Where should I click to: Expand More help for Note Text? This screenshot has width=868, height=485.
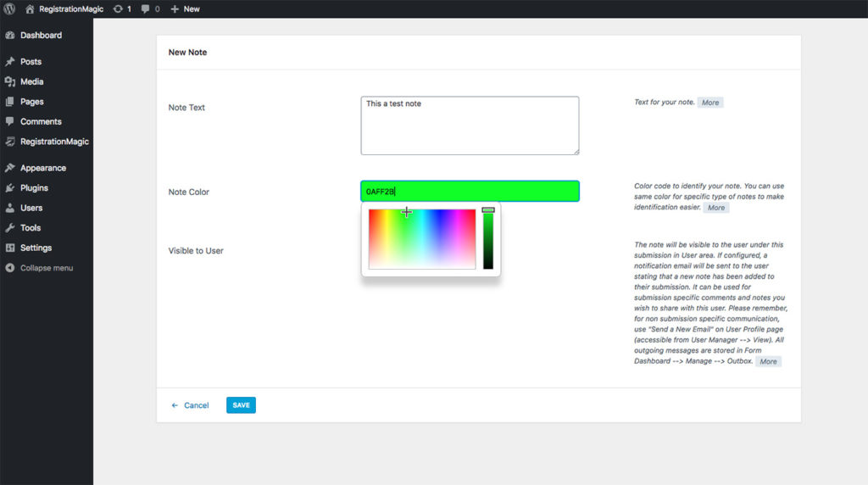point(710,103)
